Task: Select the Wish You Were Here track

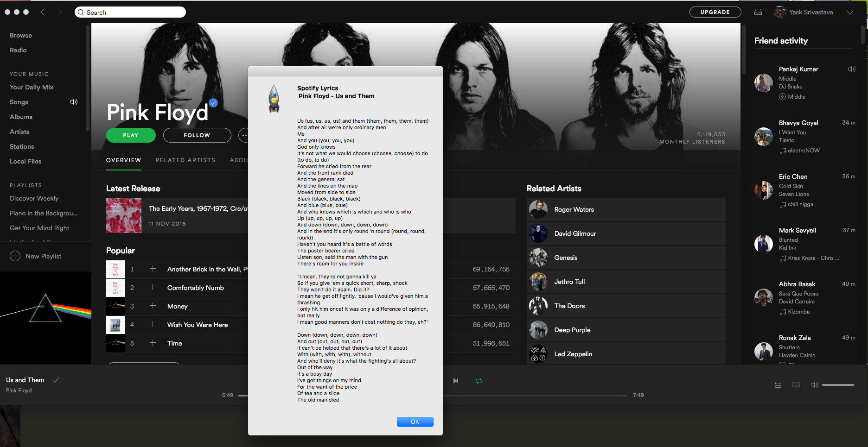Action: click(198, 325)
